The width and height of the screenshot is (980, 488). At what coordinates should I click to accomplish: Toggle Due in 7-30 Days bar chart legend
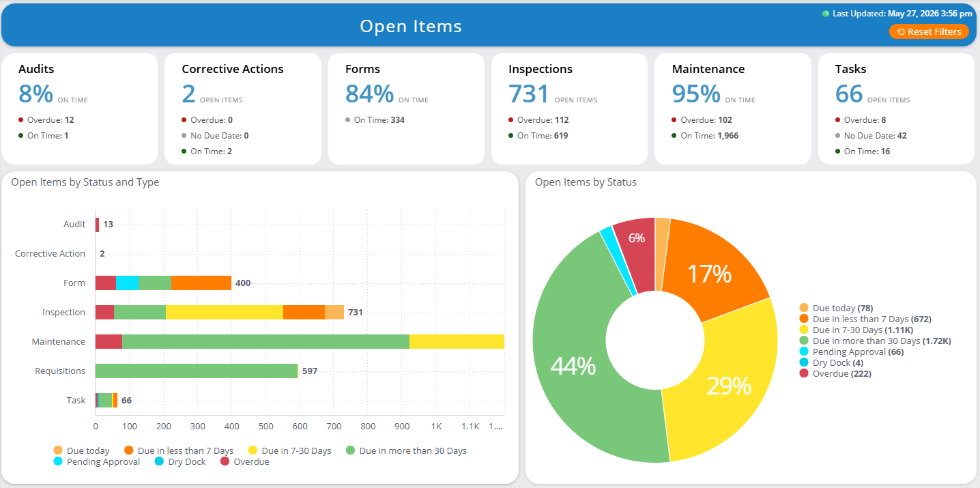tap(290, 450)
